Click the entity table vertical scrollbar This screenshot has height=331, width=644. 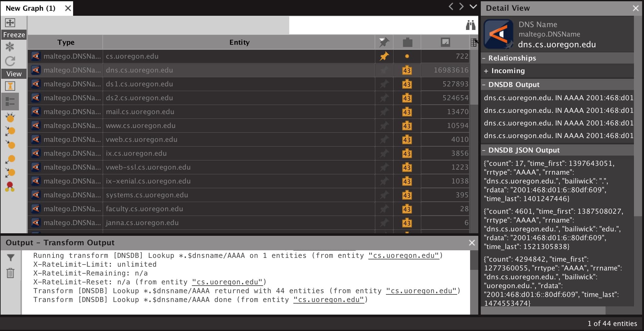point(474,77)
